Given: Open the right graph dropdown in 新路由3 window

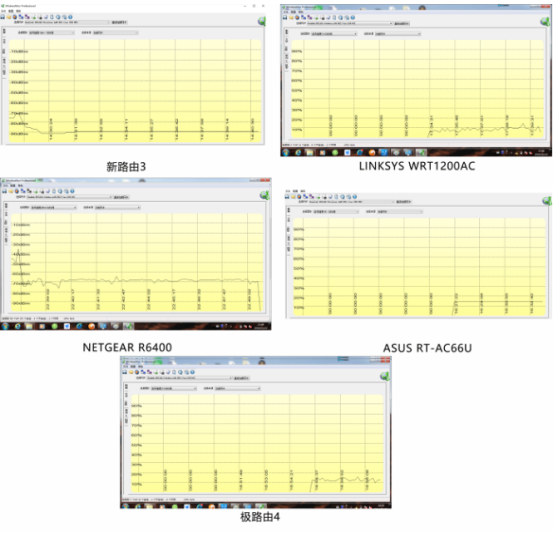Looking at the screenshot, I should [115, 32].
